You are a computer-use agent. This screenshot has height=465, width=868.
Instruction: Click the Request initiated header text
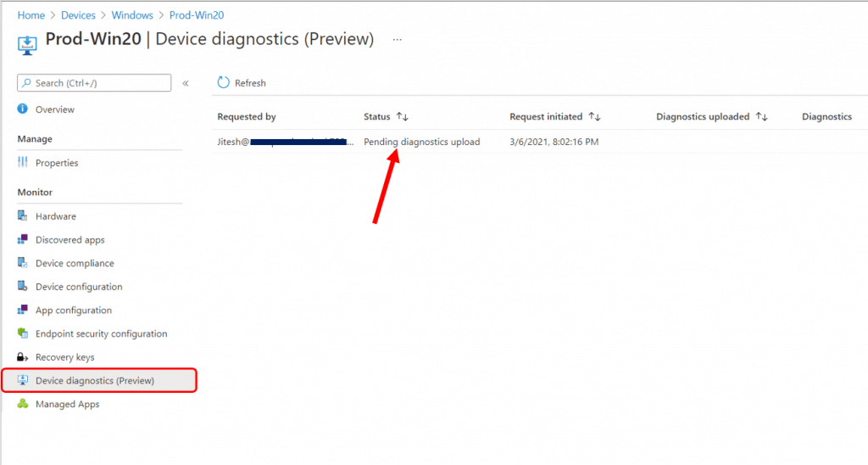pyautogui.click(x=546, y=116)
